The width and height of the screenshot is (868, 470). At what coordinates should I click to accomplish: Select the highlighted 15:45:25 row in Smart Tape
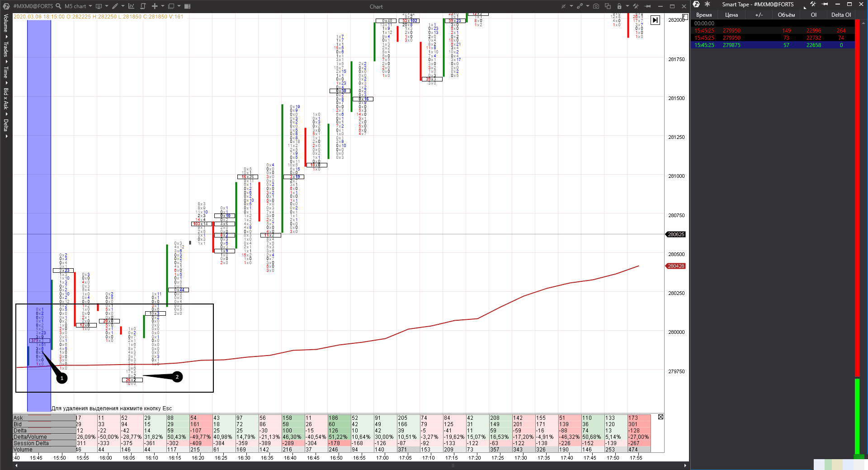[769, 45]
